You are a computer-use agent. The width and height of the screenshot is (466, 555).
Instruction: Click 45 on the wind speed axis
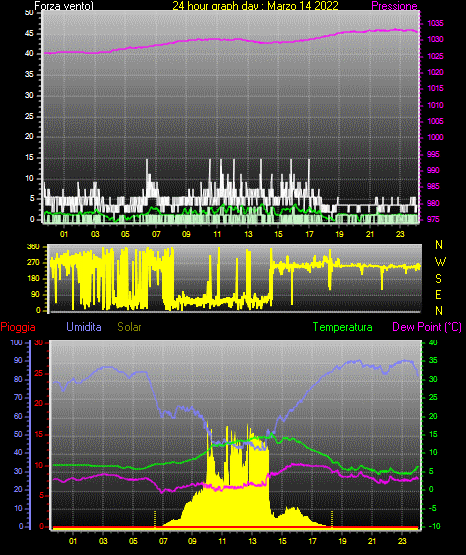29,33
